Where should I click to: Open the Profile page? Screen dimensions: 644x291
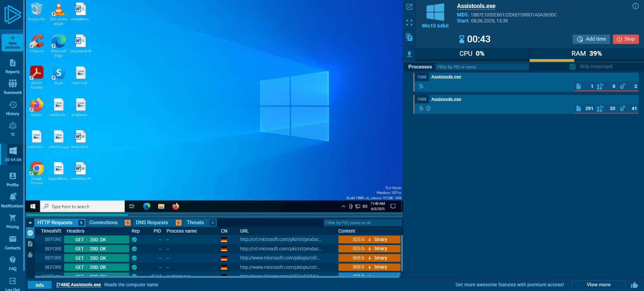12,180
